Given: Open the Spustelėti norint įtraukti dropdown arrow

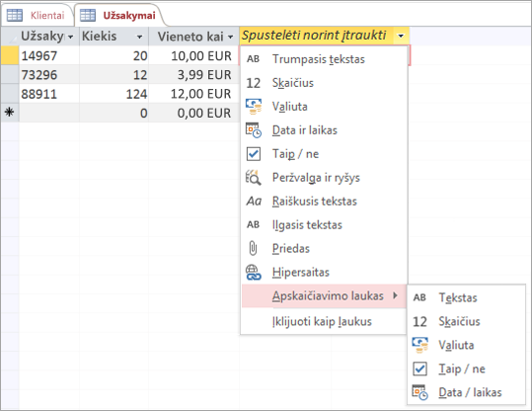Looking at the screenshot, I should click(401, 36).
